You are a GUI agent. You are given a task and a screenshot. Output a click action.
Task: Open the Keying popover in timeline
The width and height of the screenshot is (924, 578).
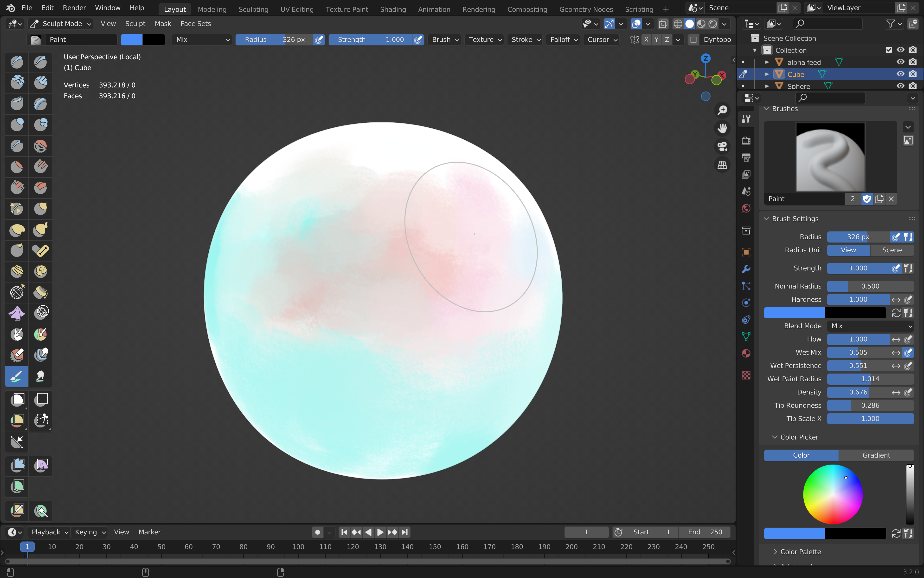[90, 532]
